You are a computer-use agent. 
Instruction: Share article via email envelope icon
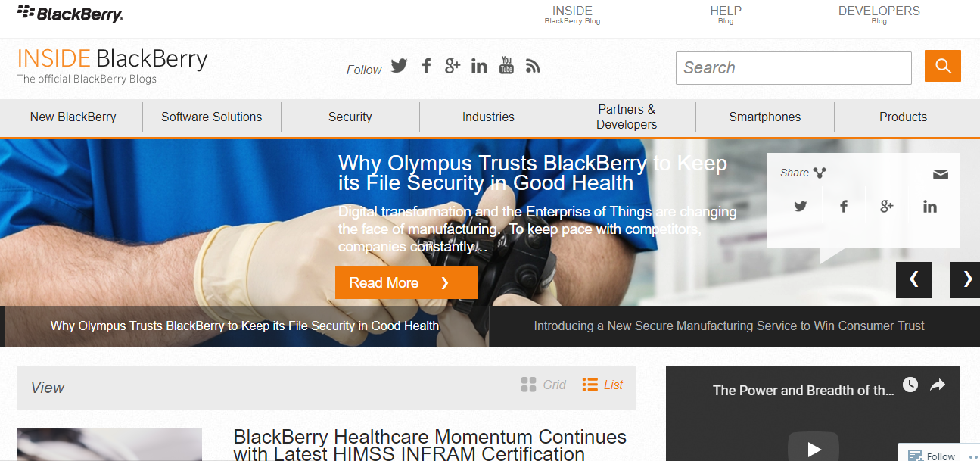coord(940,174)
